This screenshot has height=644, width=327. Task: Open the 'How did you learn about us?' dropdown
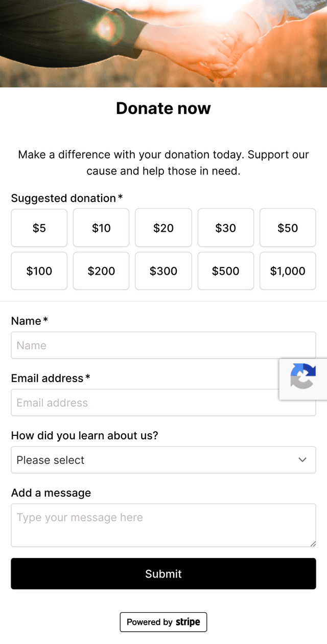coord(153,460)
